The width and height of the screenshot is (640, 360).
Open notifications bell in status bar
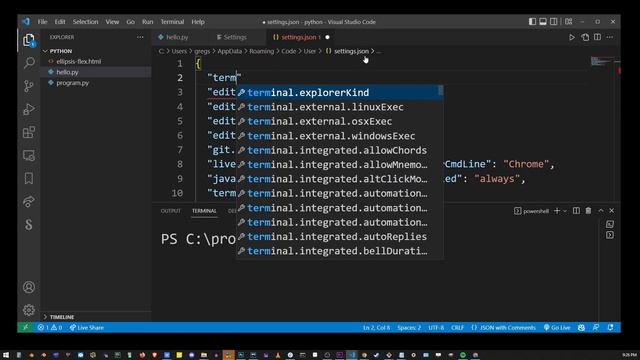[611, 327]
